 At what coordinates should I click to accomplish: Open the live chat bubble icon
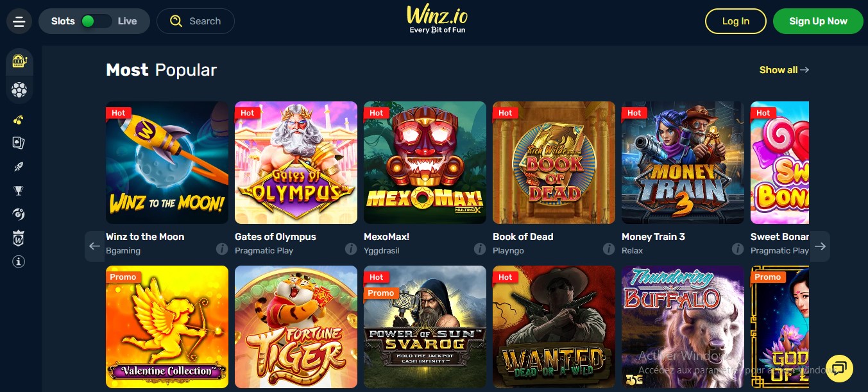[x=839, y=368]
